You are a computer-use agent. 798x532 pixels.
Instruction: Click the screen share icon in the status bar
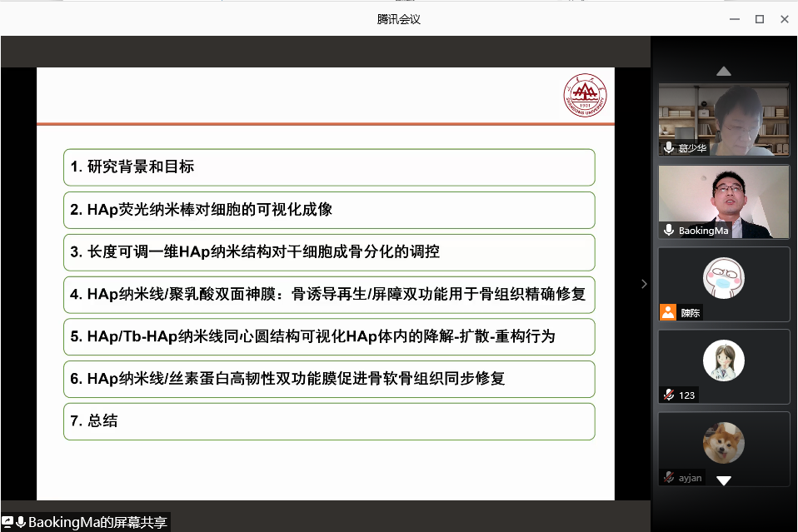point(7,522)
